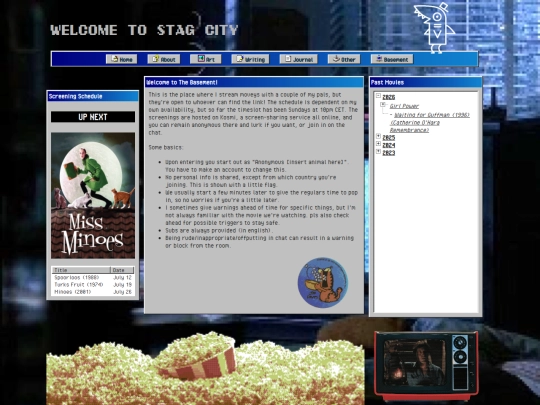The height and width of the screenshot is (405, 540).
Task: Toggle the Girl Power tree node
Action: coord(383,104)
